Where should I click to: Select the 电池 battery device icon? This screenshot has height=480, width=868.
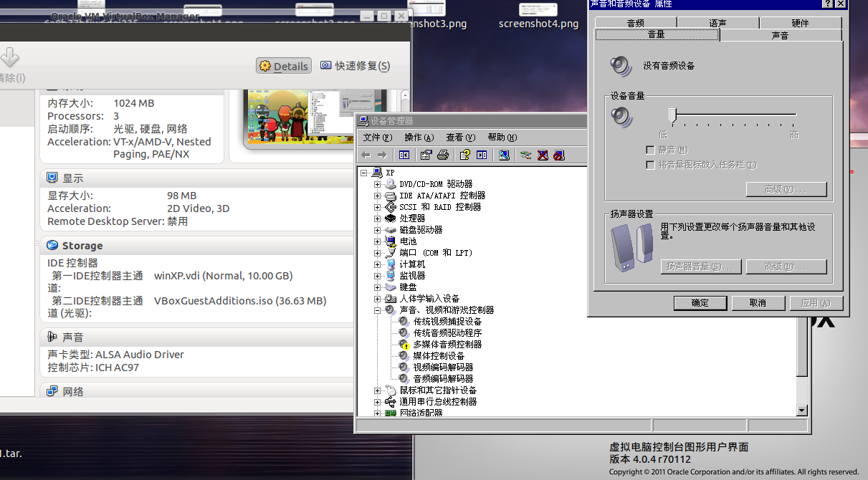pyautogui.click(x=391, y=241)
